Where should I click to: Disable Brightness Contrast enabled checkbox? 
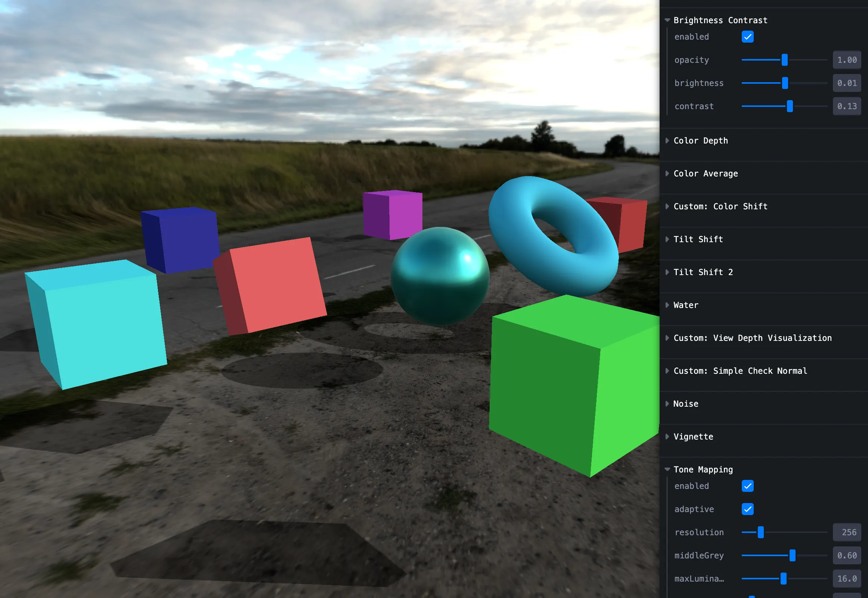click(x=747, y=37)
